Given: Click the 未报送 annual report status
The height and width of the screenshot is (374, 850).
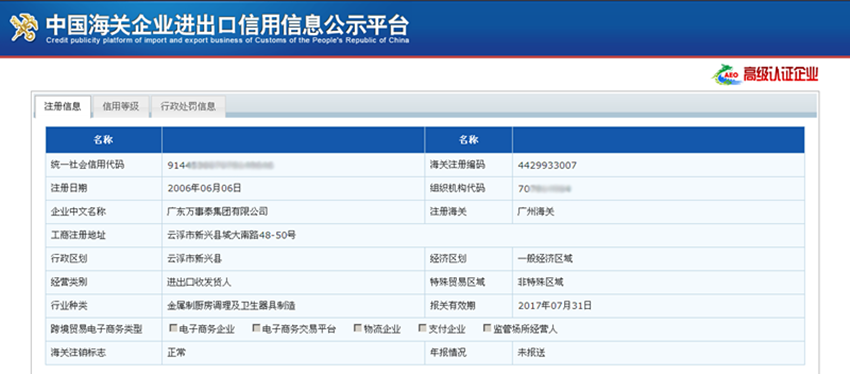Looking at the screenshot, I should (531, 352).
